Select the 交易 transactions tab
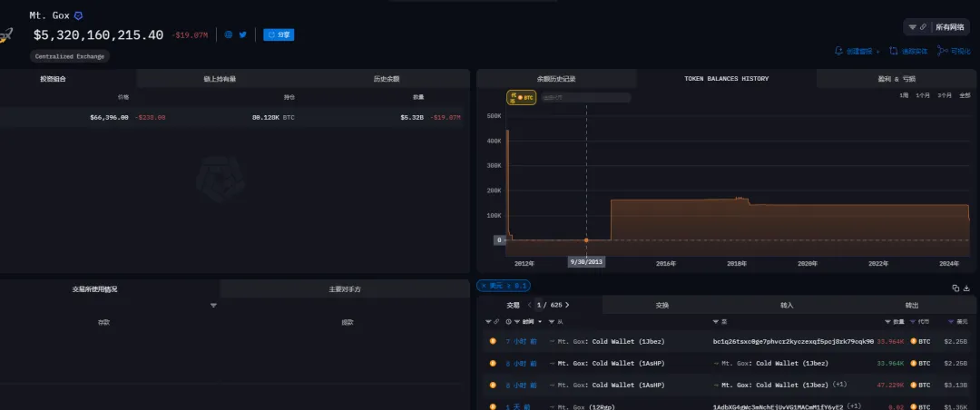The width and height of the screenshot is (980, 410). [x=513, y=305]
